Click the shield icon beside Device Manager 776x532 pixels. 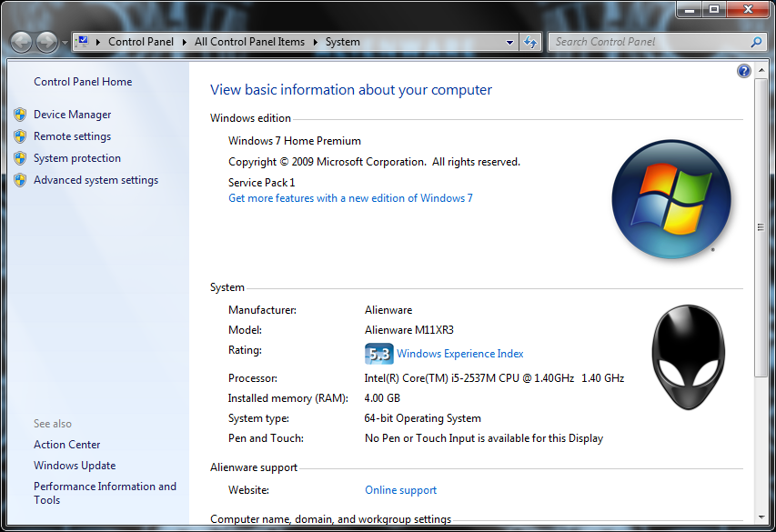(x=20, y=114)
